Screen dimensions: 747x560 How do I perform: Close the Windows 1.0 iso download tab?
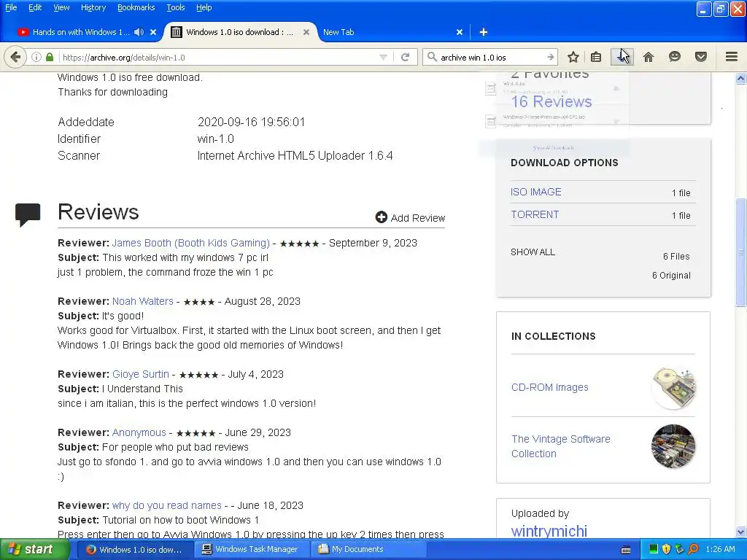(306, 32)
